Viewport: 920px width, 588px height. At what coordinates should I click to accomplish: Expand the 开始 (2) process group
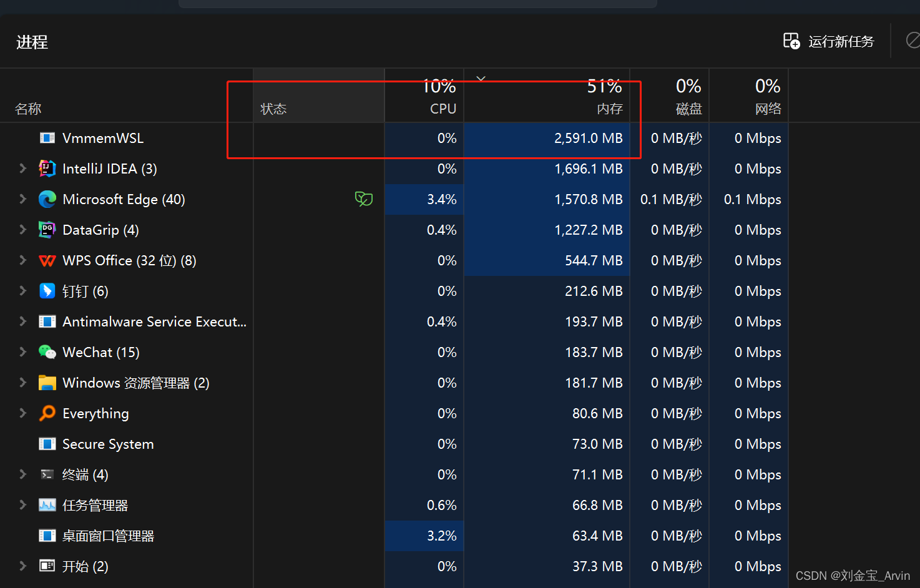[23, 566]
